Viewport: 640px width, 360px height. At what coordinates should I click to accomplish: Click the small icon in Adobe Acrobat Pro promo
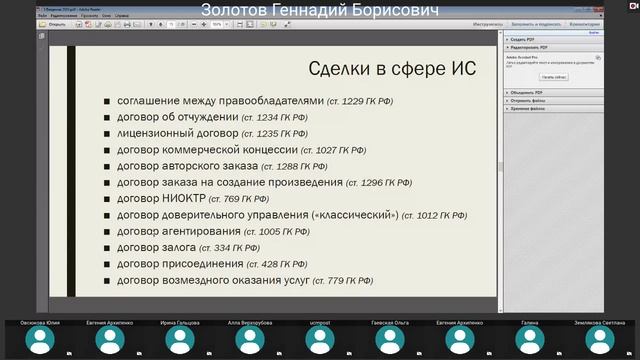coord(598,58)
